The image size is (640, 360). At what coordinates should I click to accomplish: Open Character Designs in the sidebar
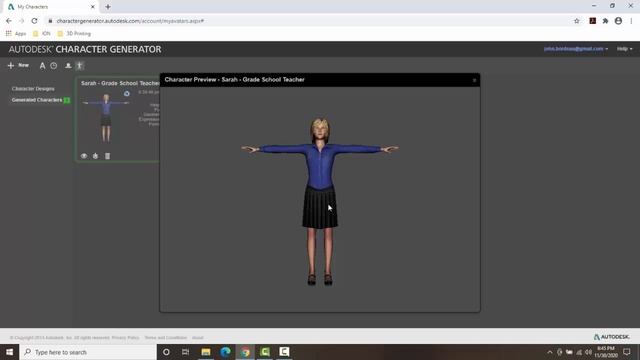(x=33, y=89)
